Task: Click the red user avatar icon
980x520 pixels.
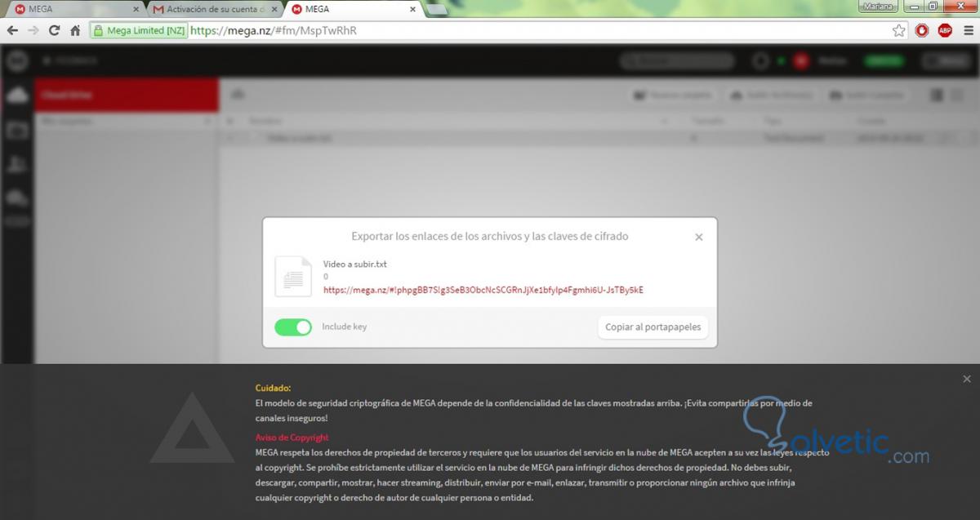Action: pyautogui.click(x=801, y=60)
